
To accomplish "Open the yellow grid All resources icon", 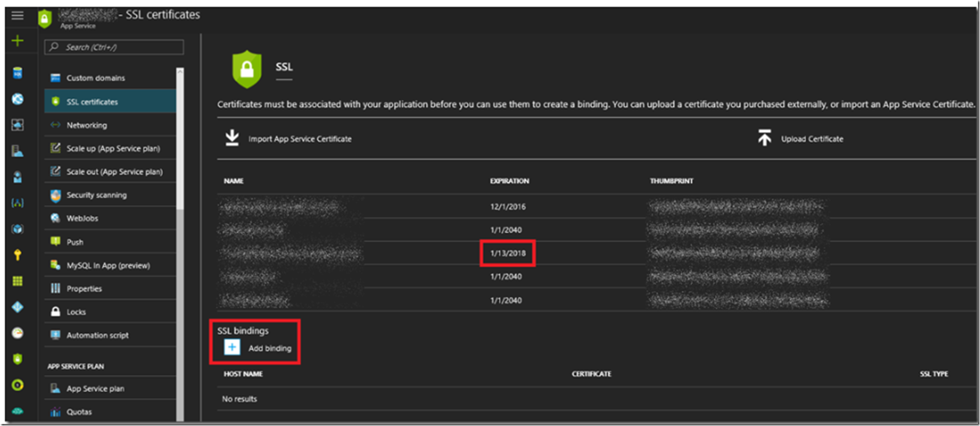I will coord(17,281).
